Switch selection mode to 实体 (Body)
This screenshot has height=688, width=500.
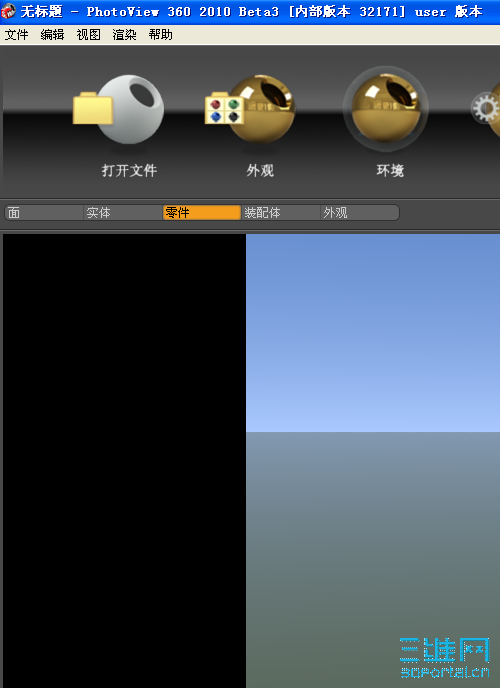[x=123, y=213]
